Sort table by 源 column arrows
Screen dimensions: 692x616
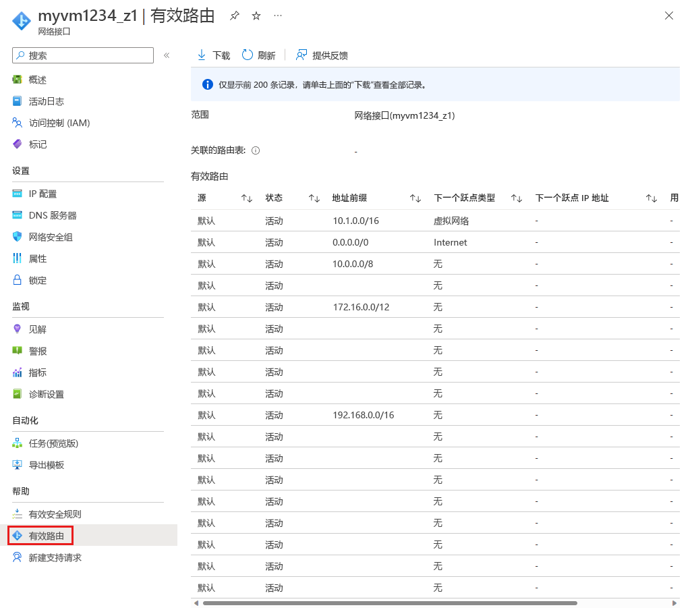pos(247,198)
